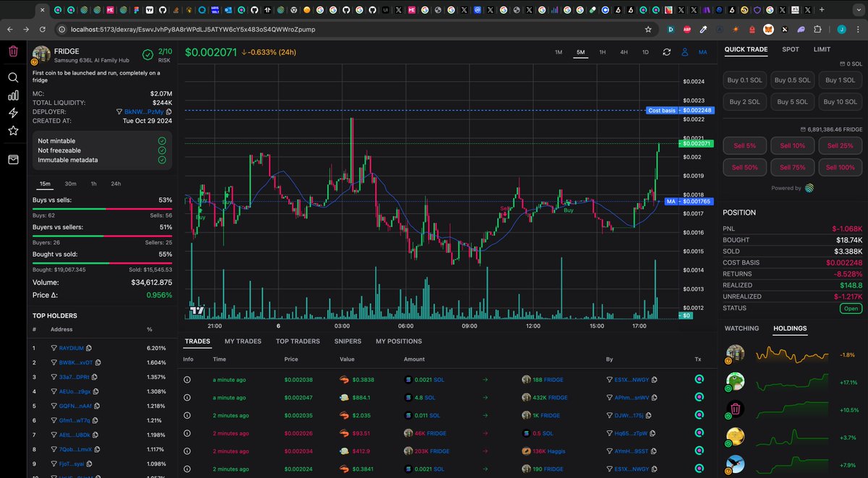Open the MY TRADES tab
868x478 pixels.
pos(243,341)
